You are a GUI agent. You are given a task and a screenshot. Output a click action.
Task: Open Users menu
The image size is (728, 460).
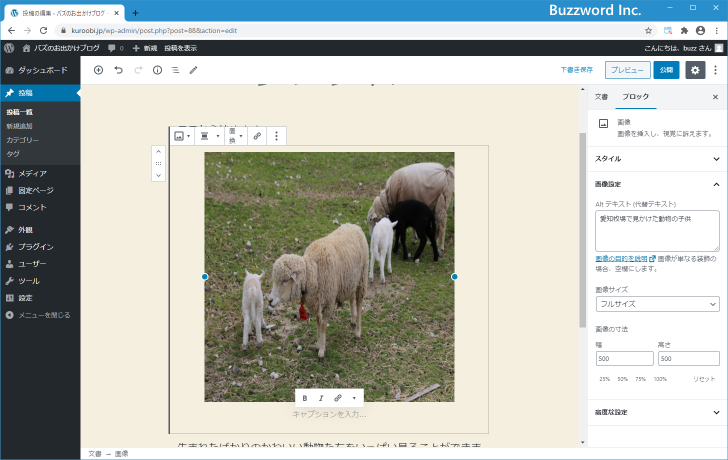coord(40,264)
